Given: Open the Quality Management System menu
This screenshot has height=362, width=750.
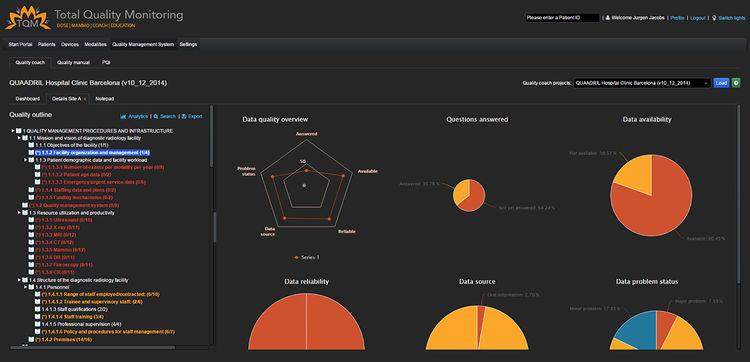Looking at the screenshot, I should (143, 44).
